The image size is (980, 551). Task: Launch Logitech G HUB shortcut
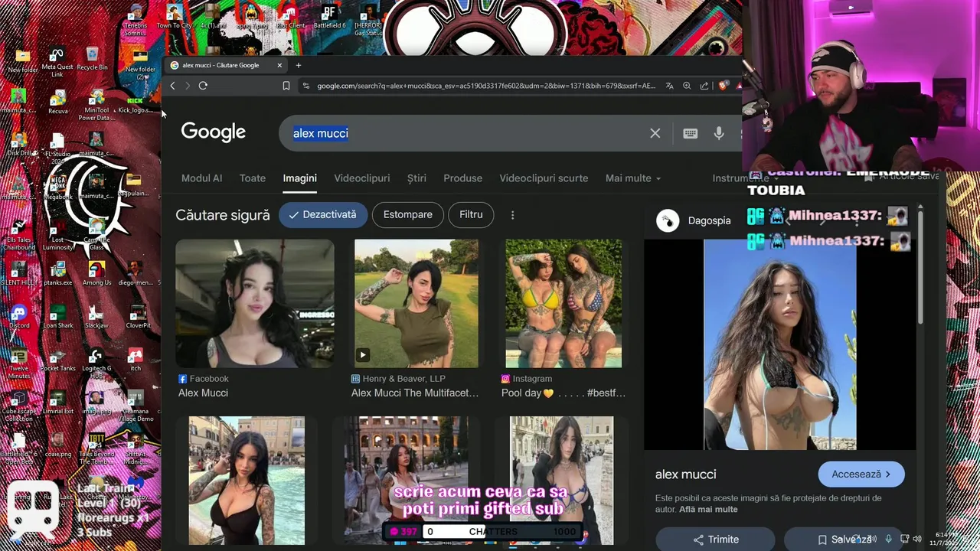(x=96, y=364)
